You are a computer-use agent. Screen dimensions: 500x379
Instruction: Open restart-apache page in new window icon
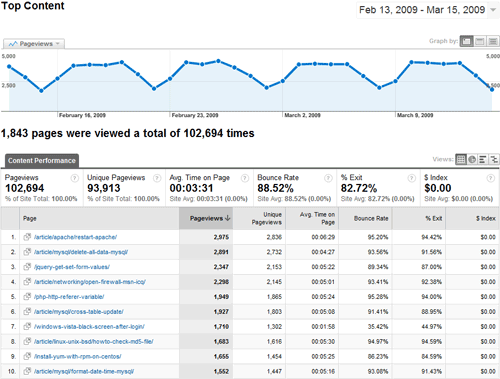(x=27, y=237)
